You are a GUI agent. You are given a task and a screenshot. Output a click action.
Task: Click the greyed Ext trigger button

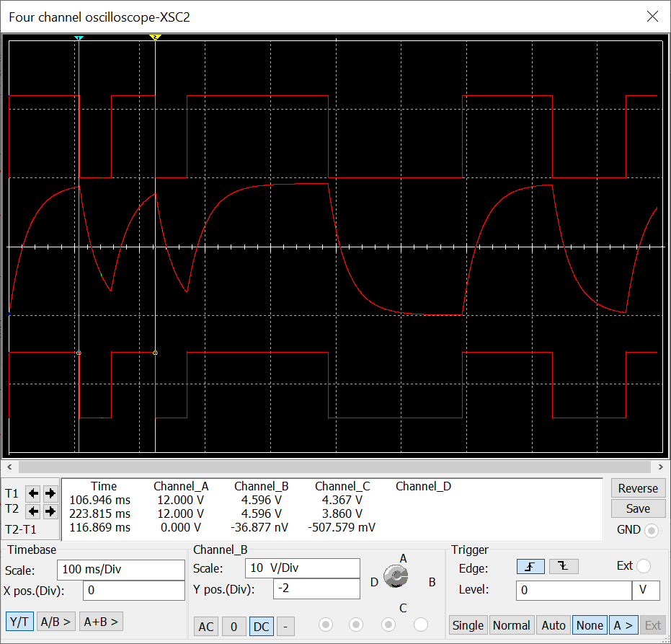(x=652, y=625)
